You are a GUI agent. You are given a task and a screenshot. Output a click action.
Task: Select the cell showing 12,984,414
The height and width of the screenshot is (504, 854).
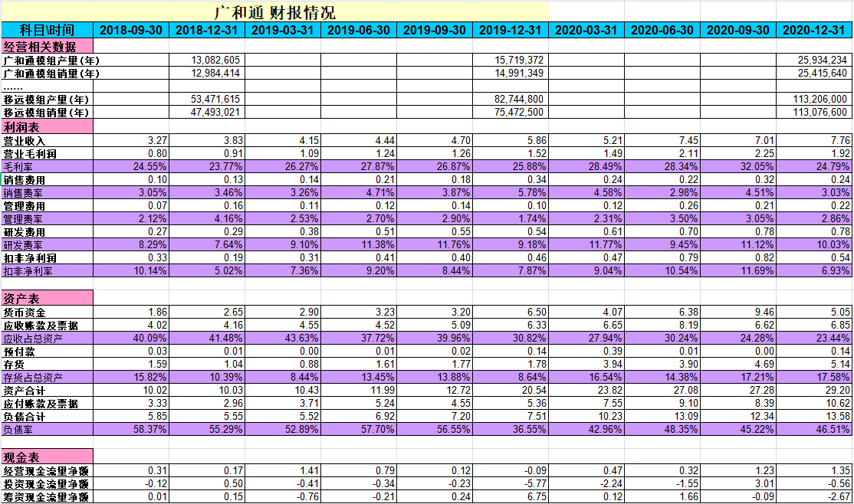tap(207, 73)
